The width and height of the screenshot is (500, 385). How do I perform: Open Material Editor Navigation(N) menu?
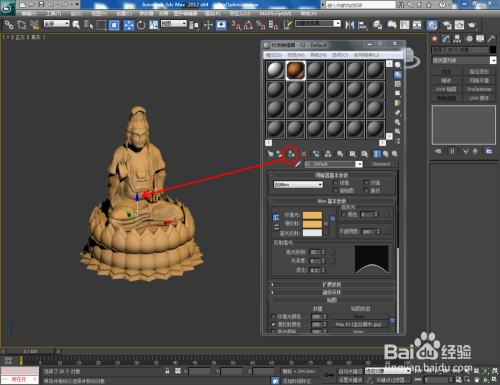(x=318, y=55)
